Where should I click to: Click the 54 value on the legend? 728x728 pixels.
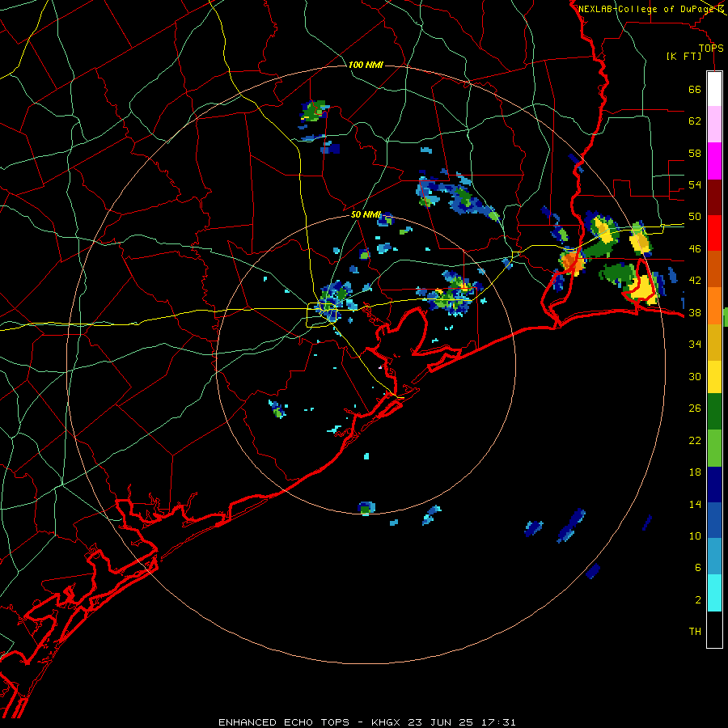tap(695, 184)
